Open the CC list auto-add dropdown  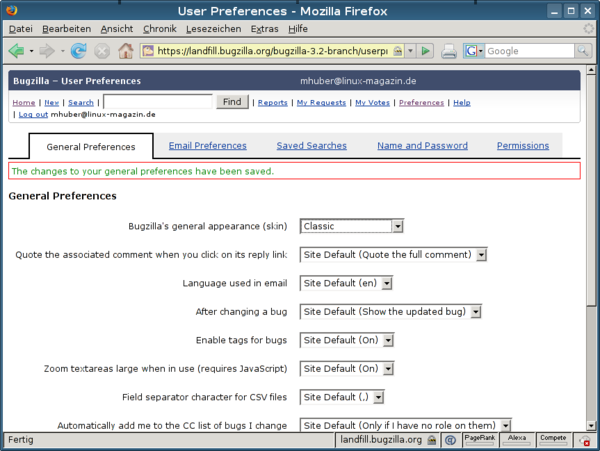click(x=406, y=425)
